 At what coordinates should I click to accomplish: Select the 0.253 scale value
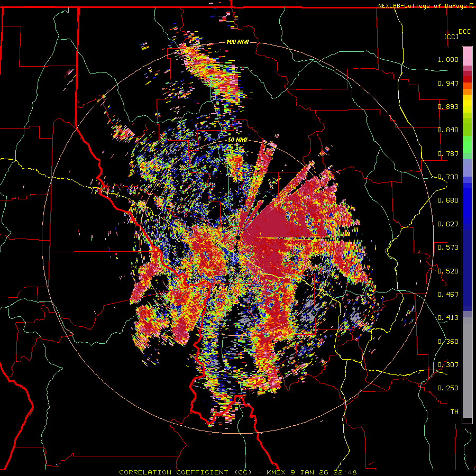click(448, 388)
